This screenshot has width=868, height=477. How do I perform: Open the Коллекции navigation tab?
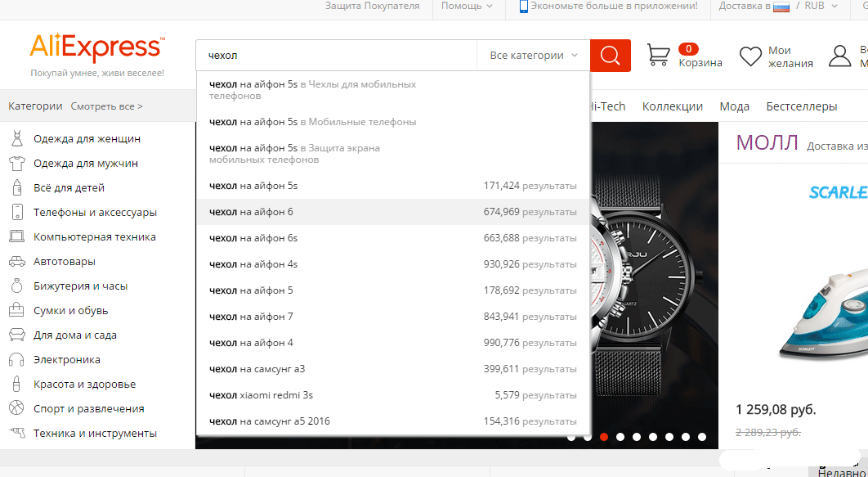[x=673, y=106]
